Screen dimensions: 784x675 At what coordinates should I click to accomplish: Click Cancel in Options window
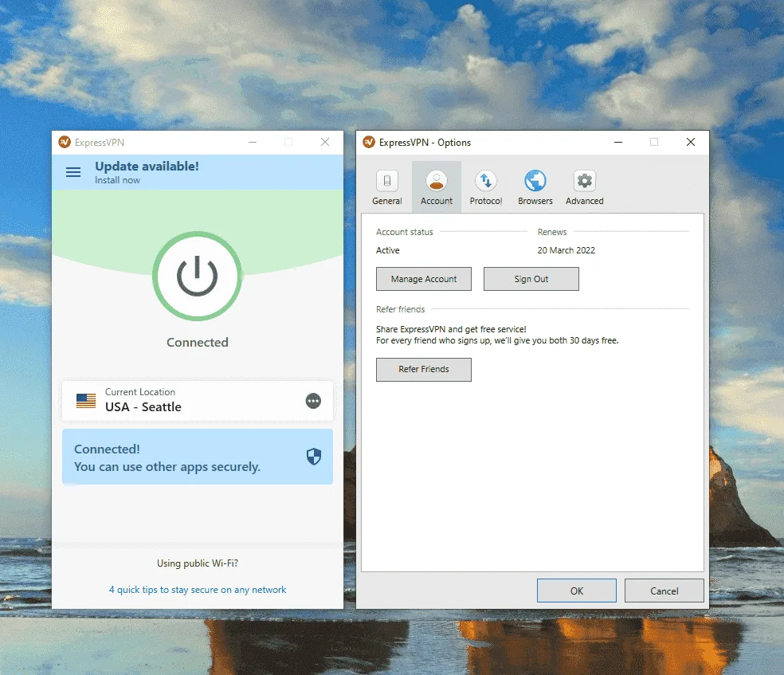tap(664, 591)
